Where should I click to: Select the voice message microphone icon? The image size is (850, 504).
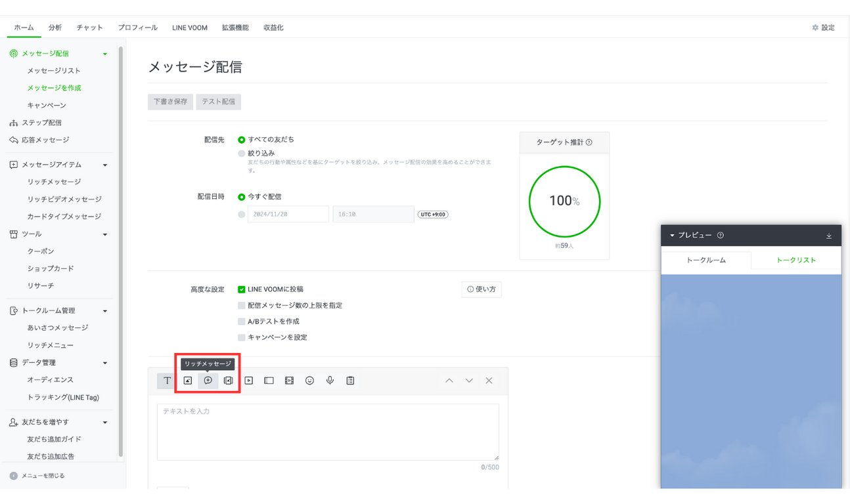click(330, 381)
